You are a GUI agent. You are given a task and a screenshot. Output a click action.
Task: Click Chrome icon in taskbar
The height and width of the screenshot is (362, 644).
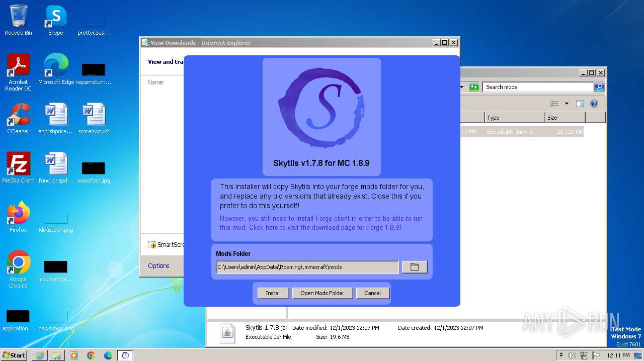pos(91,355)
